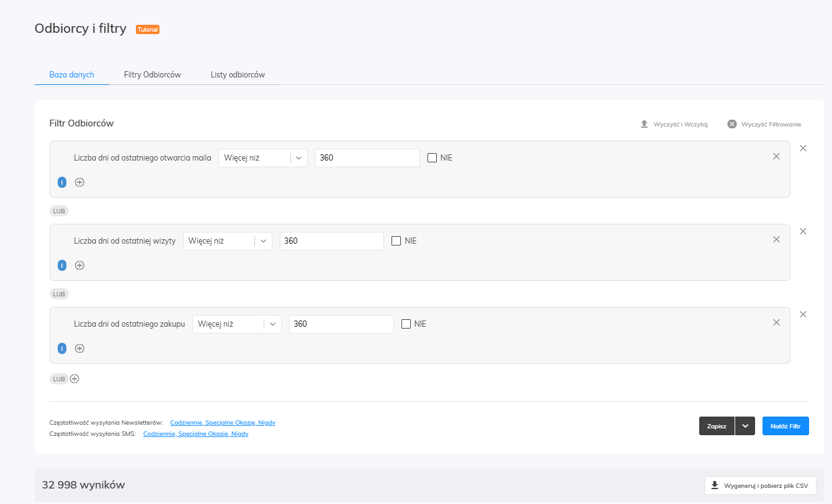
Task: Click the Odbiorcy i filtry page title
Action: click(81, 29)
